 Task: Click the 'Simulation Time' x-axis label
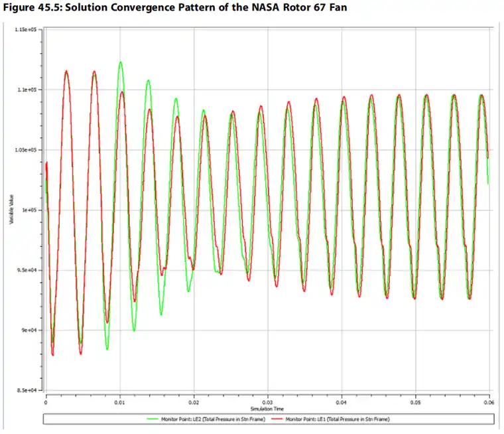[267, 409]
